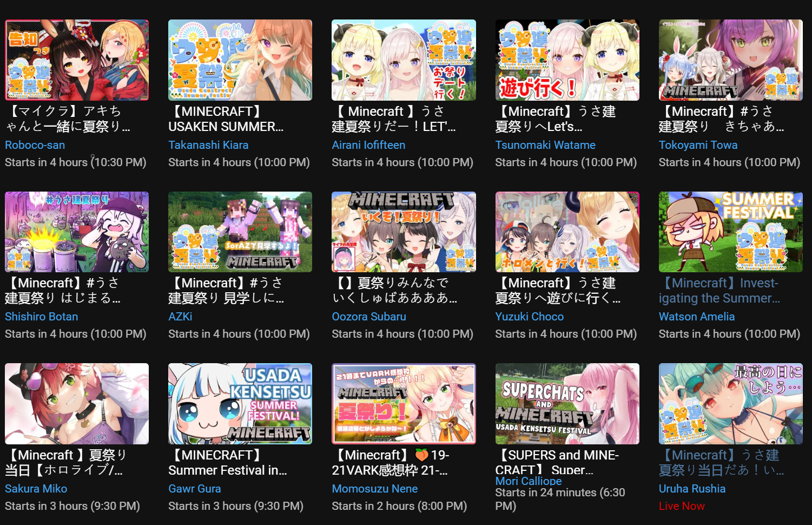Click the Investigating the Summer video title
812x525 pixels.
pyautogui.click(x=719, y=291)
